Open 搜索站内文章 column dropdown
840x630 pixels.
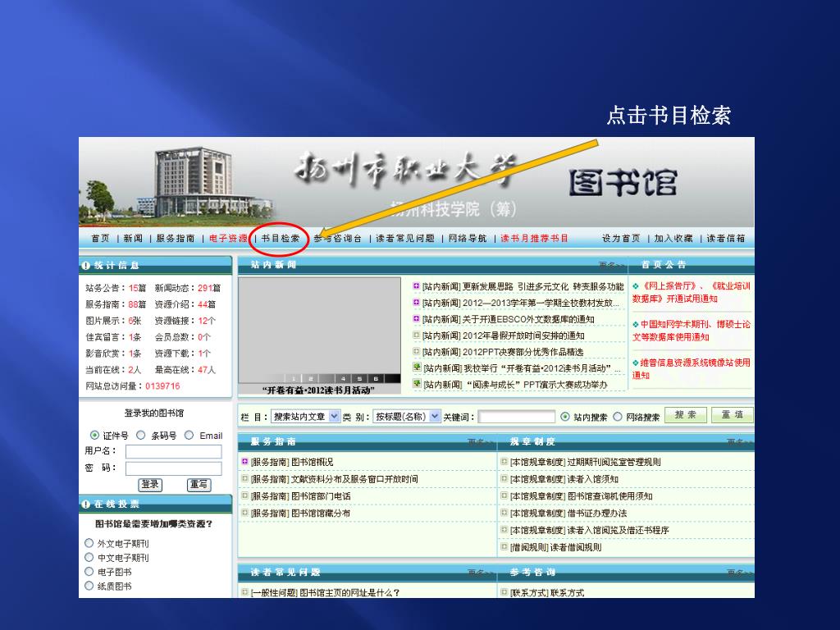[305, 416]
